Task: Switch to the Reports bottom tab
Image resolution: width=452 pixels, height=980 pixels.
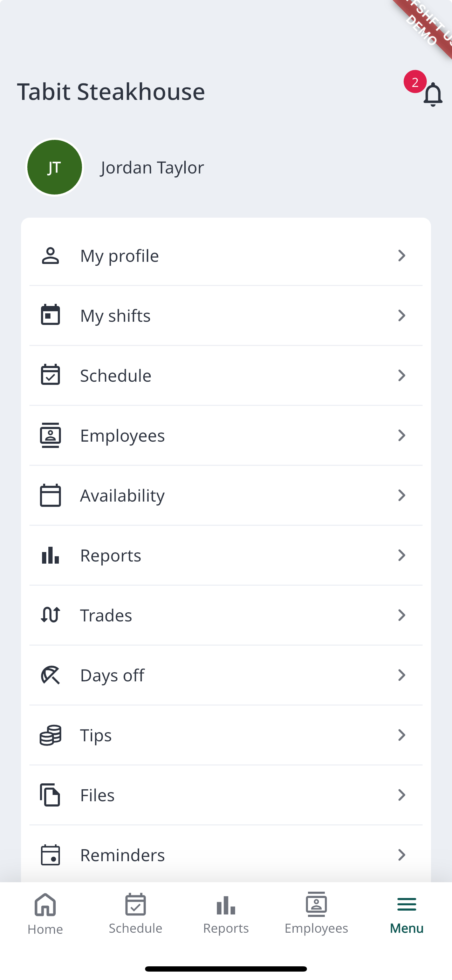Action: pyautogui.click(x=226, y=914)
